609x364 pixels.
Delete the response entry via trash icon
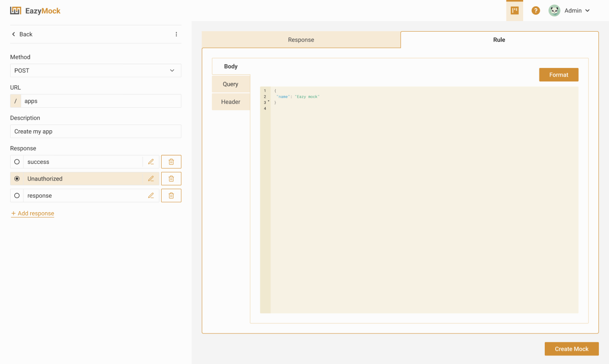pos(171,195)
